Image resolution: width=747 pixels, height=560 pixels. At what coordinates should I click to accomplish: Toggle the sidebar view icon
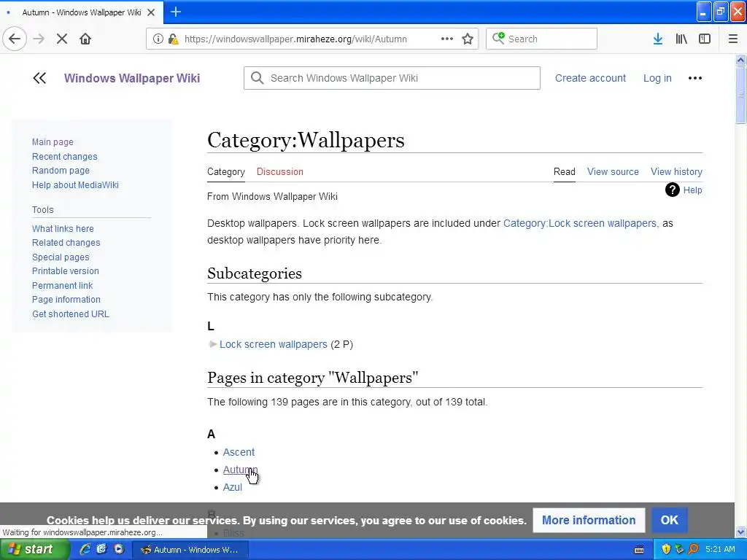pyautogui.click(x=705, y=39)
